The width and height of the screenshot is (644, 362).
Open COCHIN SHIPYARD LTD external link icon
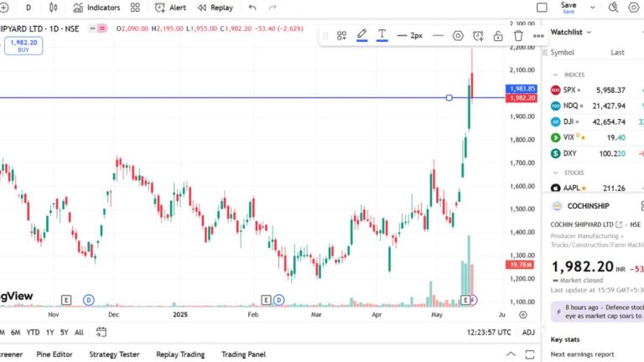(619, 225)
